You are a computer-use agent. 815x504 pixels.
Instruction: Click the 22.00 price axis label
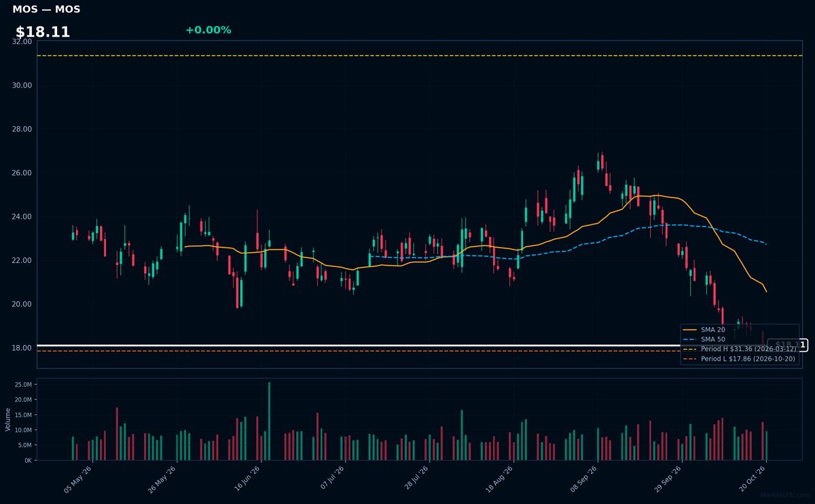[x=22, y=260]
